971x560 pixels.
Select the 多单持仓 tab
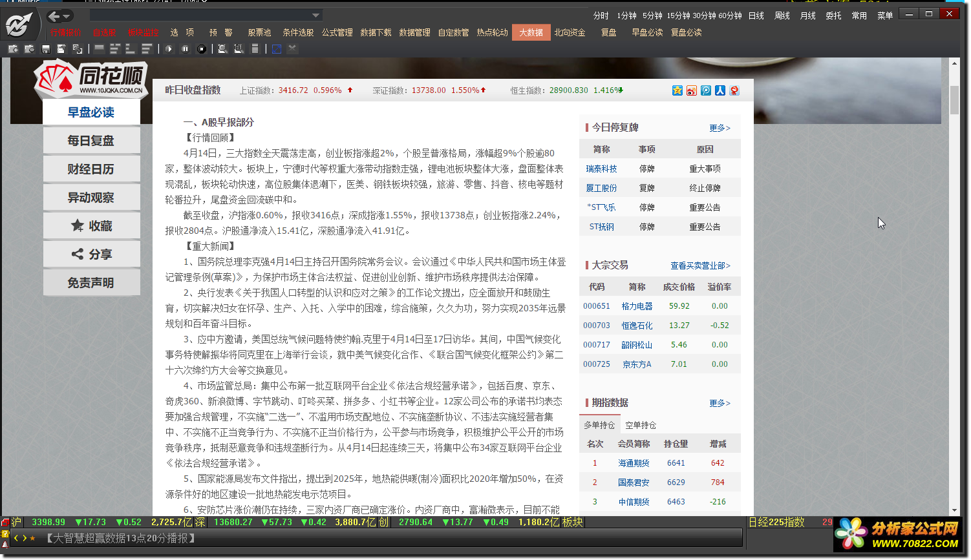[x=599, y=425]
